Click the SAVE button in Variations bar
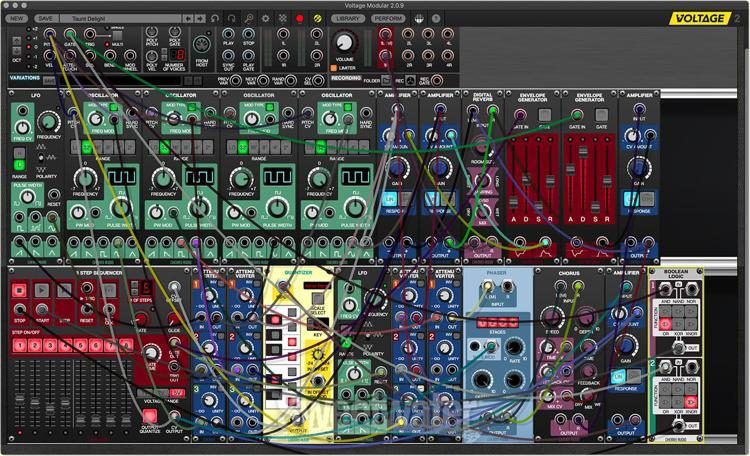This screenshot has height=456, width=750. [x=49, y=81]
